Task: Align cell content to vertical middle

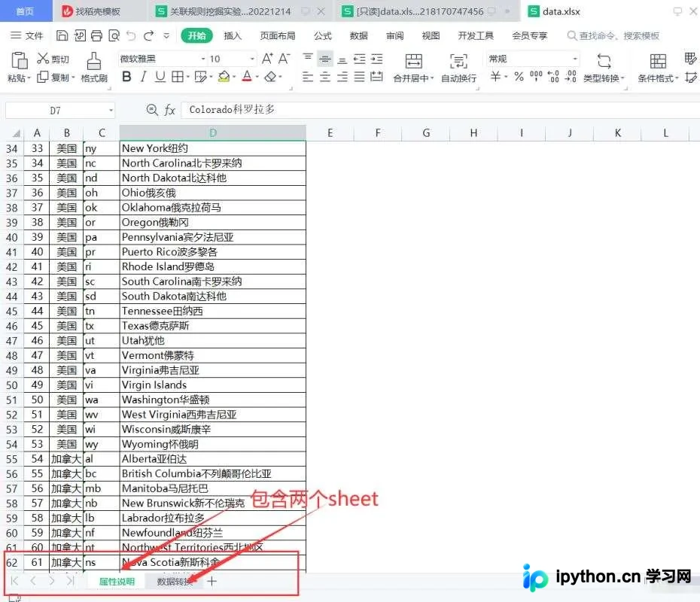Action: (x=325, y=59)
